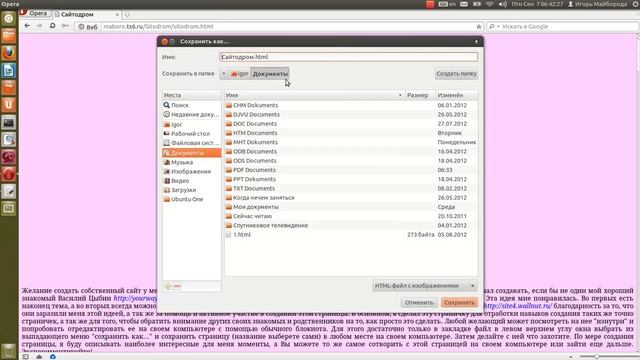Select the HTM Documents folder
Viewport: 640px width, 360px height.
point(351,133)
